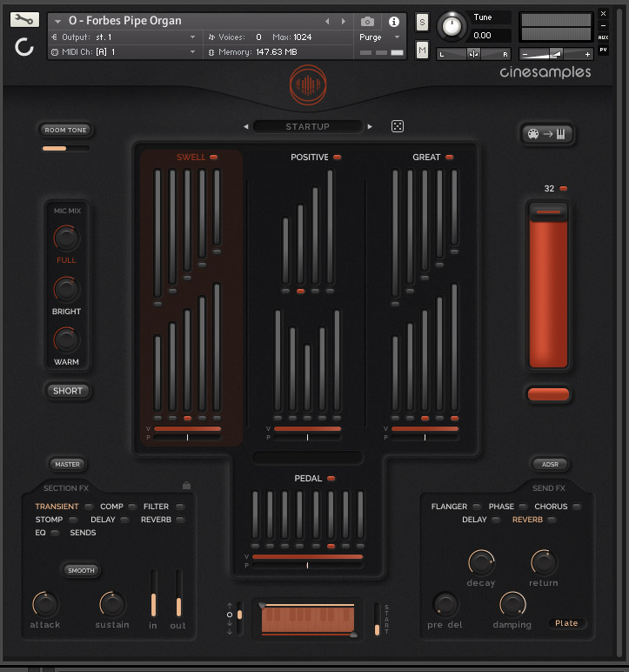This screenshot has width=629, height=672.
Task: Click the Cinesamples round logo emblem
Action: click(x=308, y=84)
